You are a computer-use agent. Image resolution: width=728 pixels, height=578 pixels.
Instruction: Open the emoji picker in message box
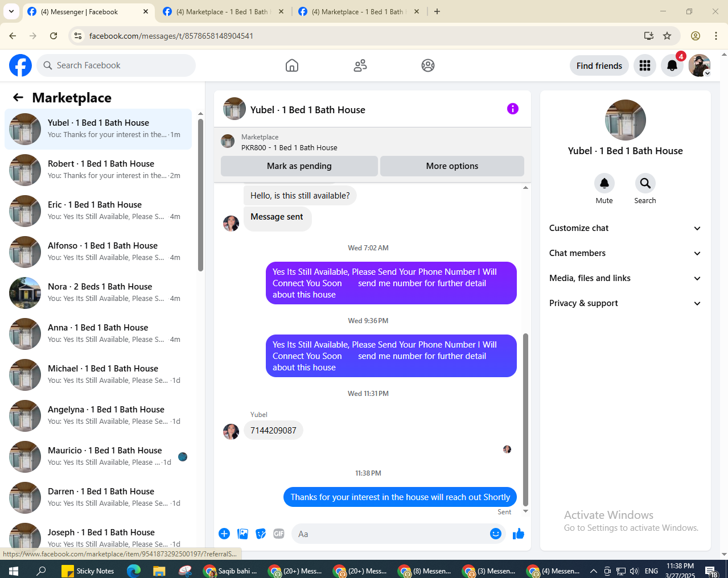click(496, 534)
